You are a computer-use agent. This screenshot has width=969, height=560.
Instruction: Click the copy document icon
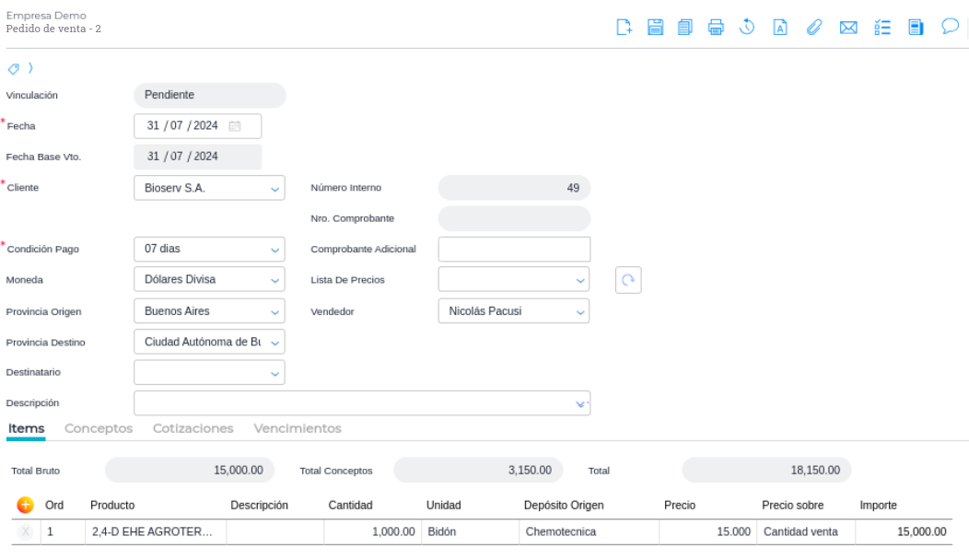[x=685, y=28]
